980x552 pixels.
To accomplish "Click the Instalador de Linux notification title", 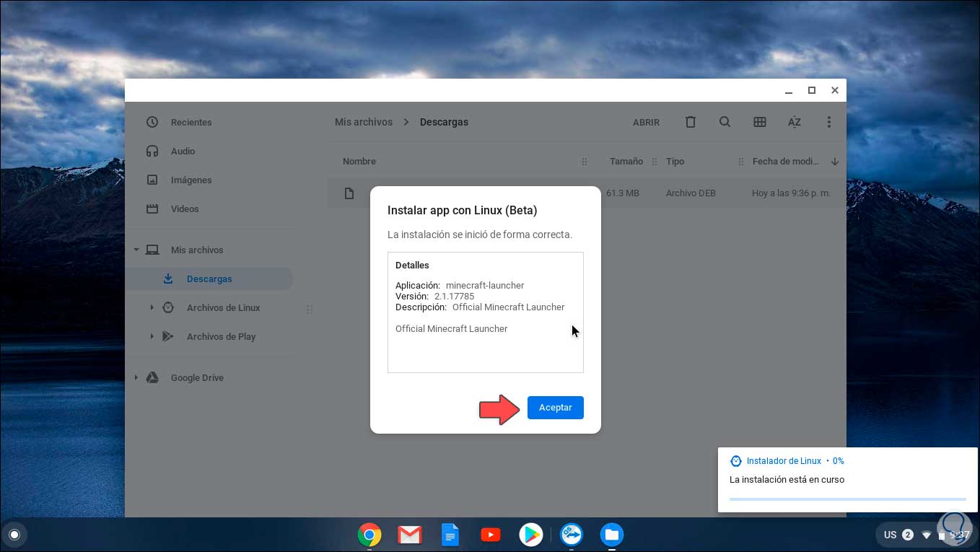I will pos(784,461).
